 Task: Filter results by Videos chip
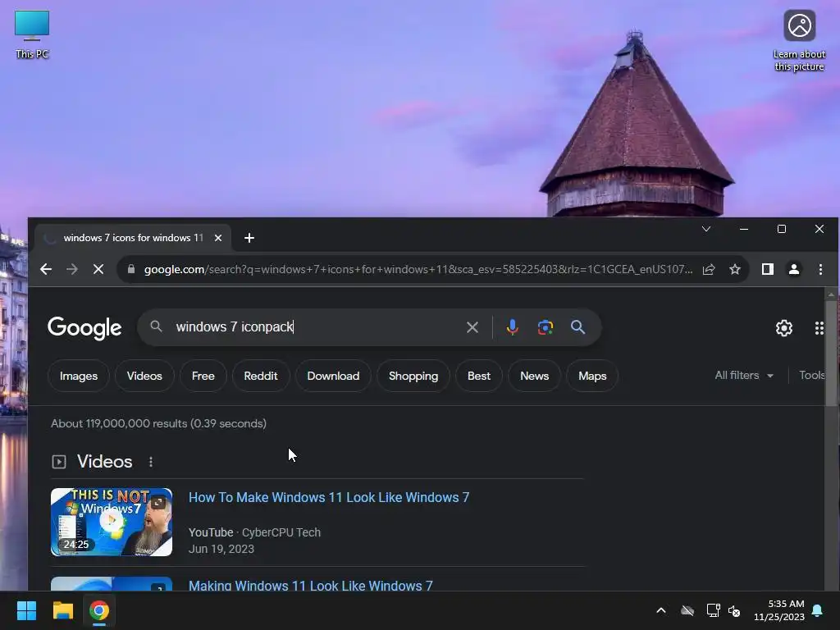(x=144, y=376)
